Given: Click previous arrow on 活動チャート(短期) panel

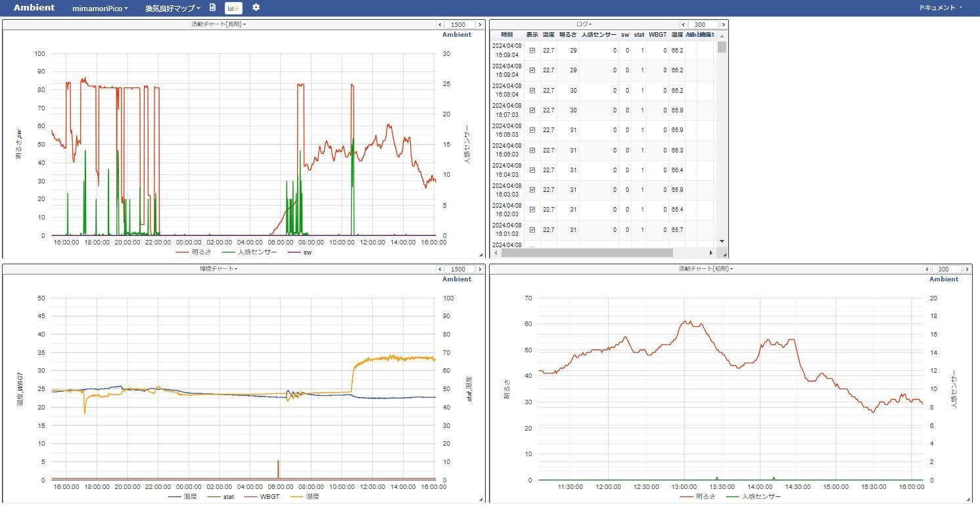Looking at the screenshot, I should pyautogui.click(x=927, y=270).
